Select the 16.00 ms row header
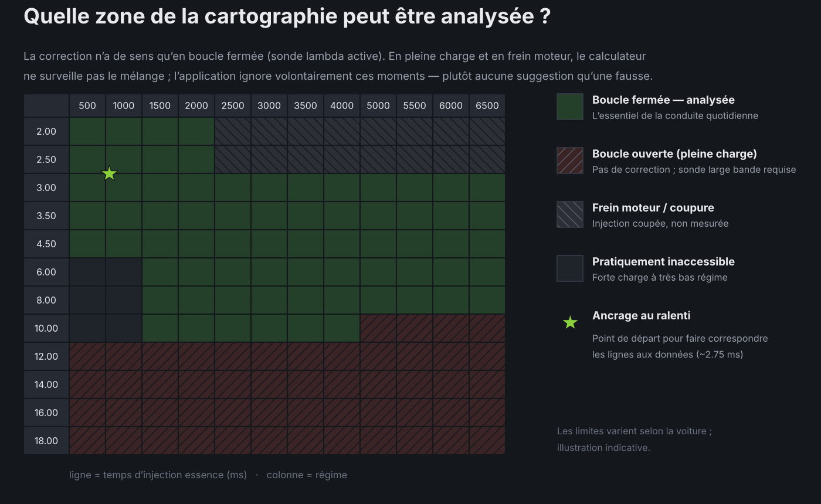Image resolution: width=821 pixels, height=504 pixels. point(46,413)
